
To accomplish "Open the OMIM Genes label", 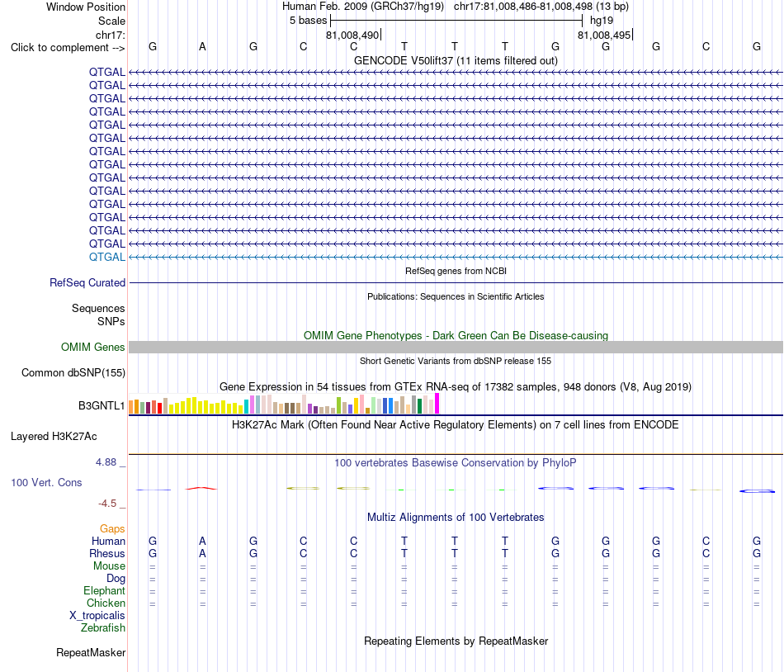I will coord(92,347).
